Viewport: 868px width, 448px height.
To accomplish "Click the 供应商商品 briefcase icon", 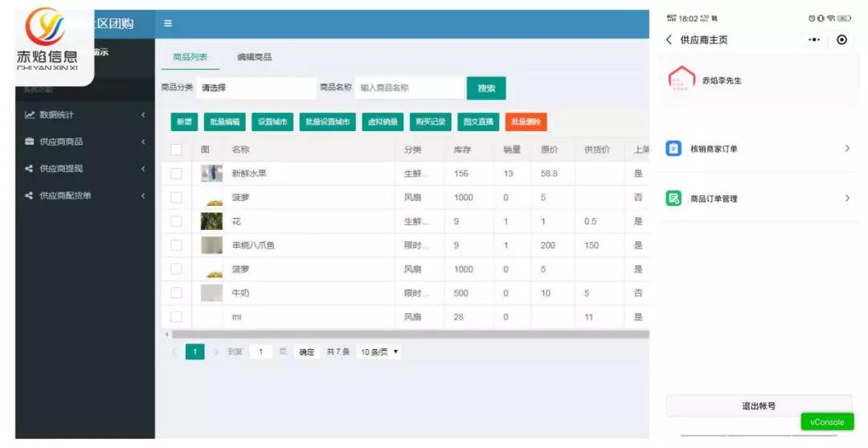I will click(x=30, y=142).
